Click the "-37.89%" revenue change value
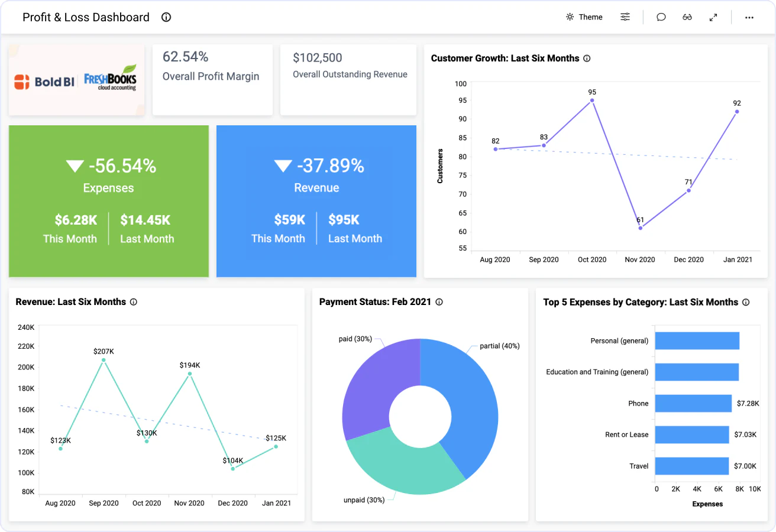This screenshot has width=776, height=532. (x=331, y=166)
